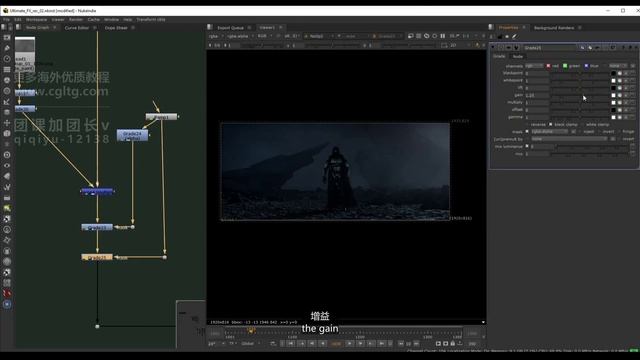Click the timeline current frame marker

pyautogui.click(x=251, y=331)
